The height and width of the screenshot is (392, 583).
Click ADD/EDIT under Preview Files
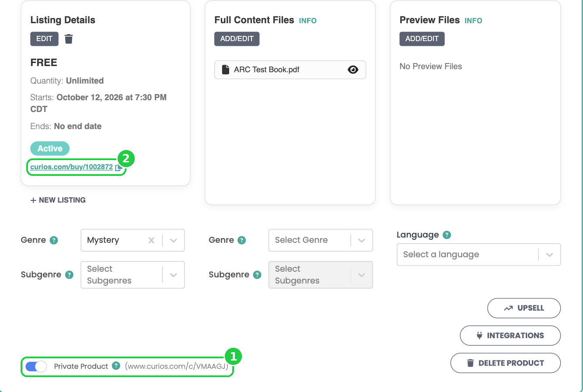click(422, 39)
